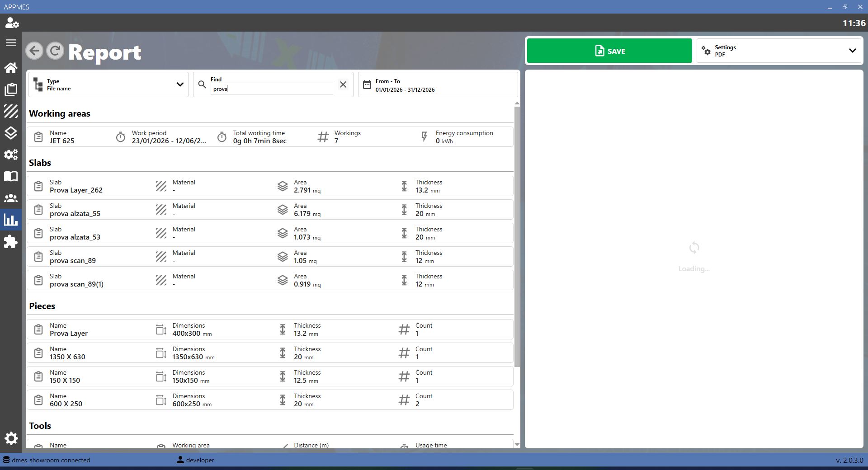Open the users group sidebar icon
Screen dimensions: 868x470
tap(11, 198)
